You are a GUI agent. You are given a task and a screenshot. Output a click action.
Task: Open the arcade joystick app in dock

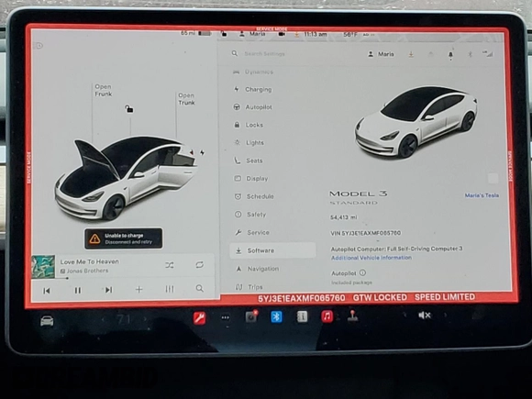353,316
